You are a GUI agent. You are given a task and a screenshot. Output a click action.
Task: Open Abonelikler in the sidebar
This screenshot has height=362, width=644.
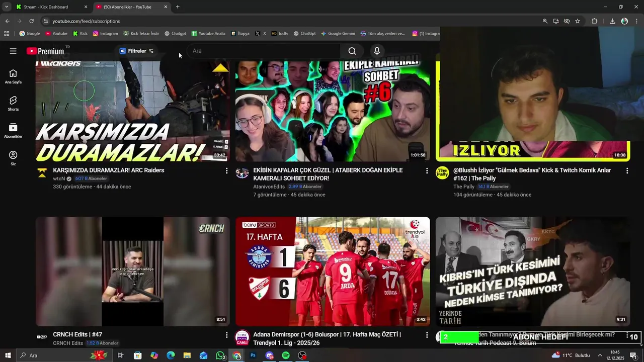click(13, 131)
